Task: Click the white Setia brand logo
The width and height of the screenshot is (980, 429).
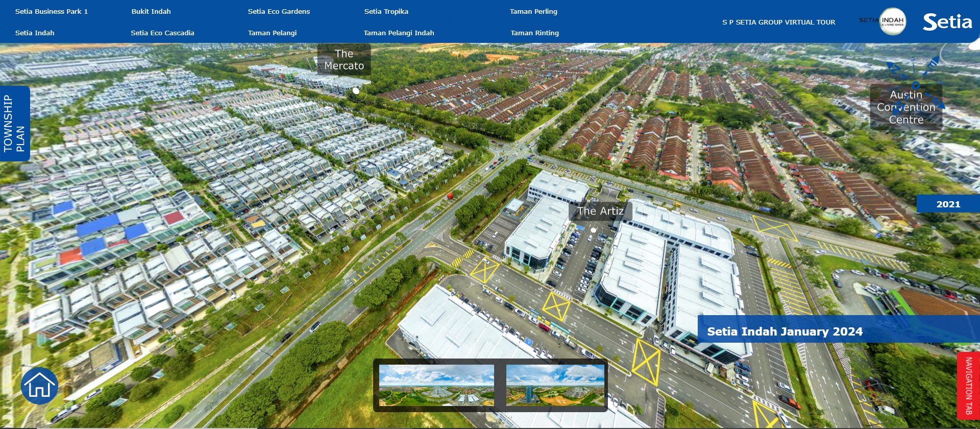Action: (947, 21)
